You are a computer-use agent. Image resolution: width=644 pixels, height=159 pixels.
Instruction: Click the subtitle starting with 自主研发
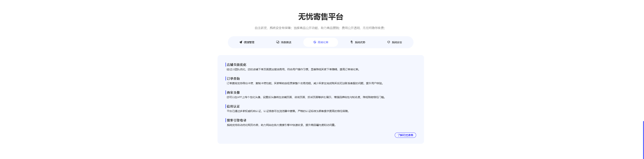320,28
